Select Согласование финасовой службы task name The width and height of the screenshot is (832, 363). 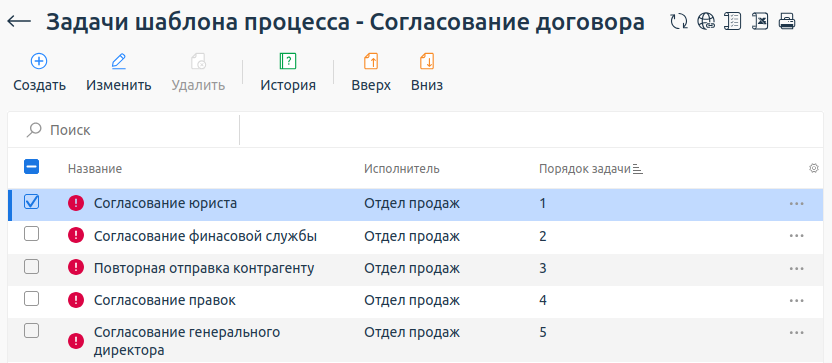pos(205,236)
